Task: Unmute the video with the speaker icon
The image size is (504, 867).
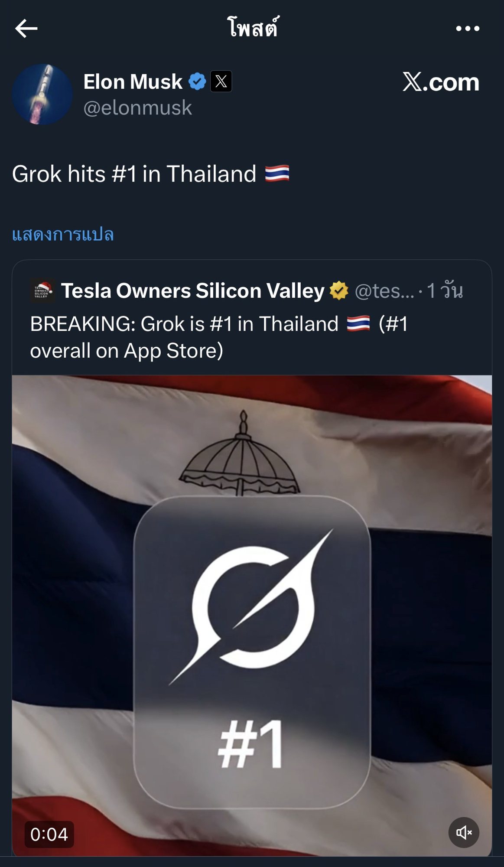Action: pos(464,832)
